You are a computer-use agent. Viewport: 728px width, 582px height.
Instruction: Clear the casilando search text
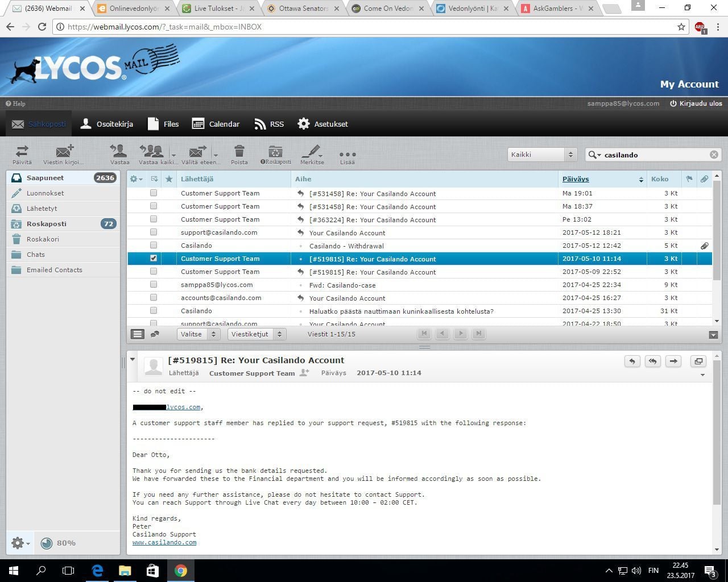click(x=714, y=155)
